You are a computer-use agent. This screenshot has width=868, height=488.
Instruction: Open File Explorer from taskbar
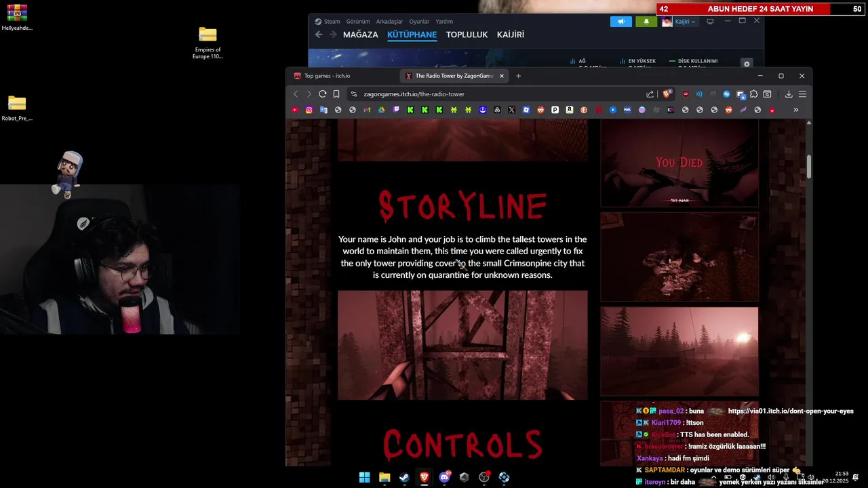[x=384, y=477]
